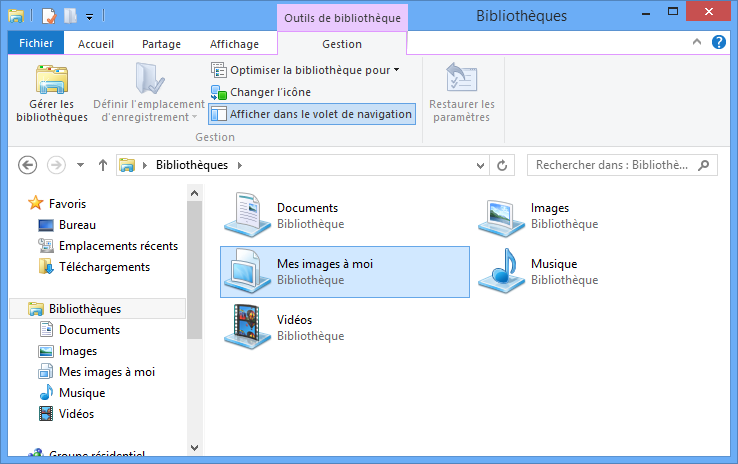Image resolution: width=738 pixels, height=464 pixels.
Task: Click the search magnifier icon
Action: [704, 165]
